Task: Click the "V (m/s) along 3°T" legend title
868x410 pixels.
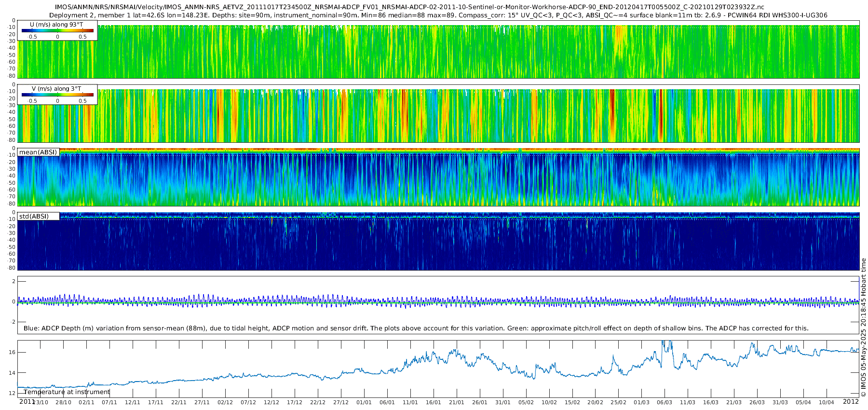Action: coord(56,89)
